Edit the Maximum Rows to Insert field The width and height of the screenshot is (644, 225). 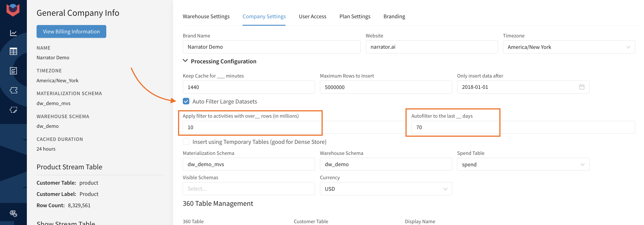click(386, 87)
